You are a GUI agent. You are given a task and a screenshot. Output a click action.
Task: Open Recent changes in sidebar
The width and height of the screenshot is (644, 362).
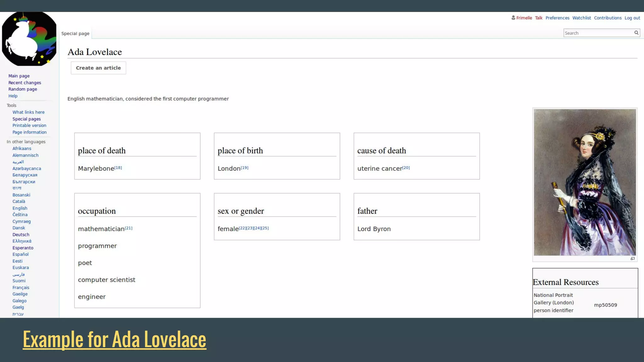[x=25, y=83]
